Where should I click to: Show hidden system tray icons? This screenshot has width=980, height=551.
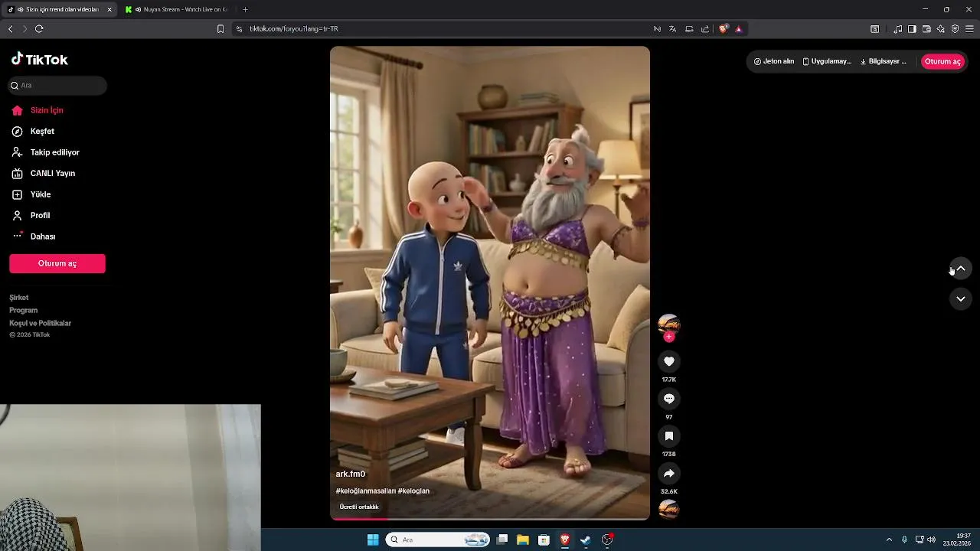889,540
